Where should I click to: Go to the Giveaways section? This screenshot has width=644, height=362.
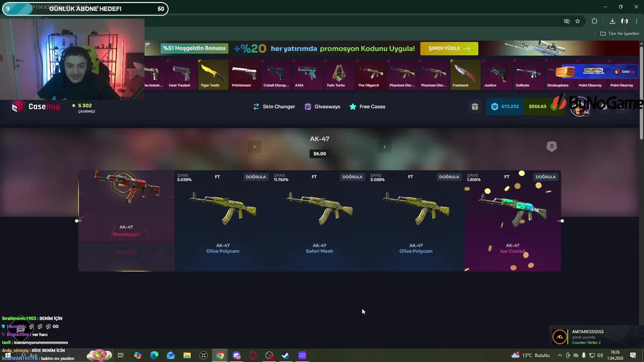322,107
